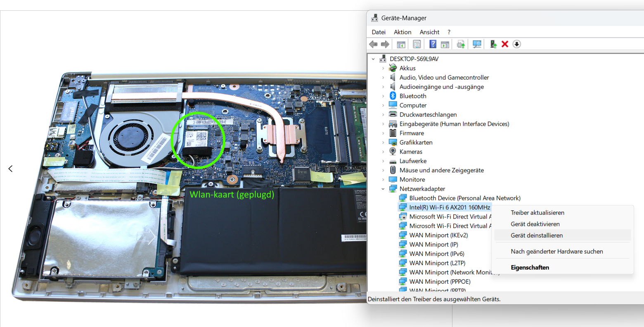Expand the Grafikkarten tree node

384,142
